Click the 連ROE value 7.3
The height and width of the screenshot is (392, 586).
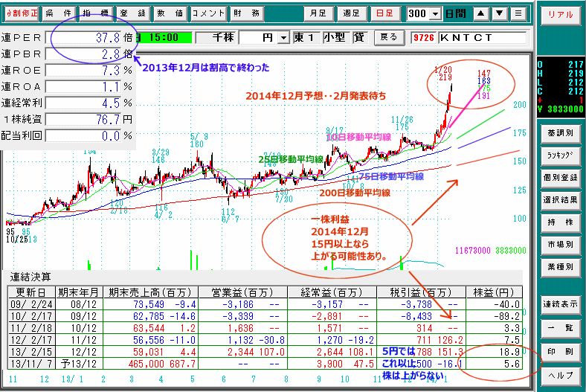click(84, 71)
